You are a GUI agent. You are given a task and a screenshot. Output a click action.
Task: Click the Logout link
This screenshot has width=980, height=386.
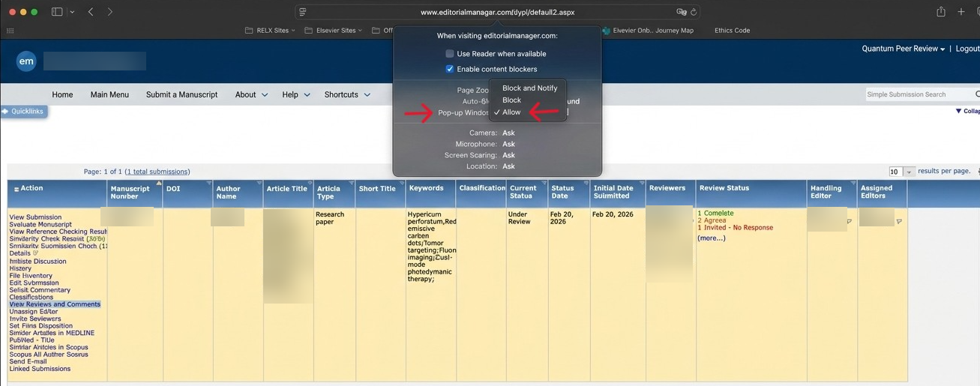click(x=967, y=49)
